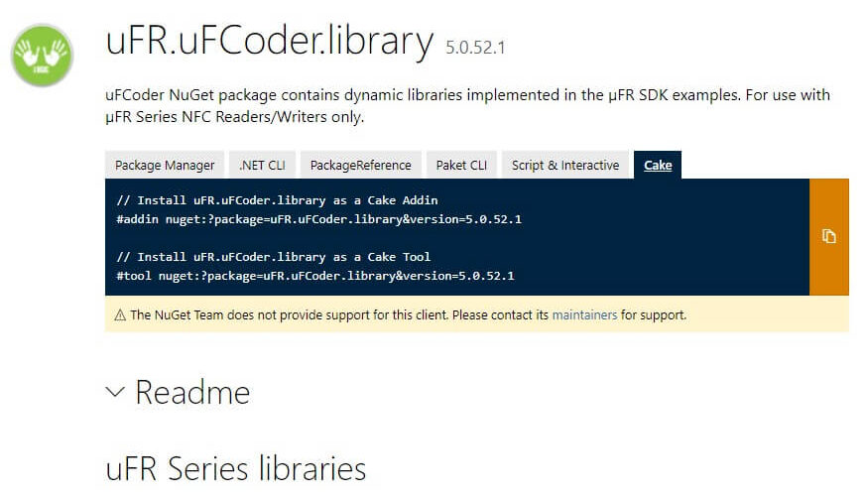This screenshot has width=868, height=496.
Task: Switch to the Package Manager tab
Action: tap(165, 165)
